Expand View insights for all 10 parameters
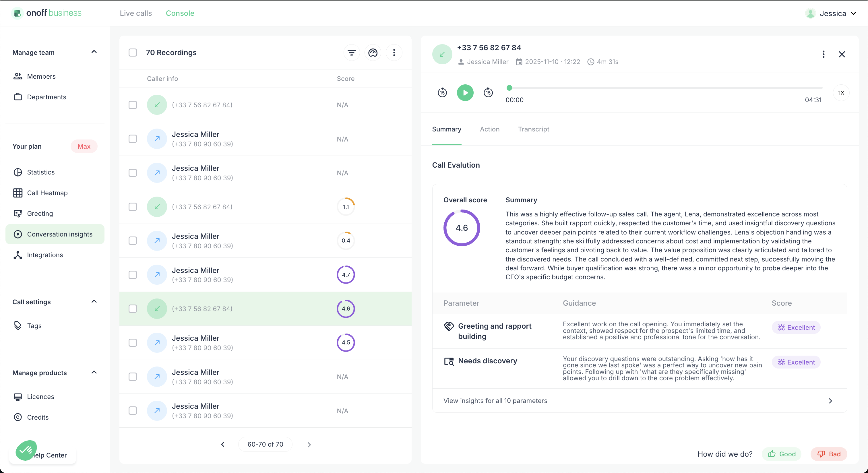Screen dimensions: 868x473 639,401
